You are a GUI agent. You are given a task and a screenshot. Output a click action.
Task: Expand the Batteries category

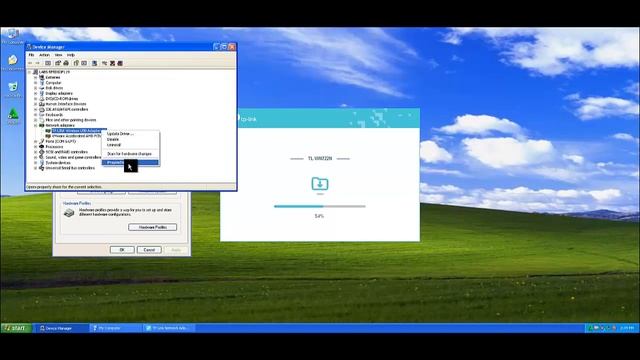tap(36, 77)
